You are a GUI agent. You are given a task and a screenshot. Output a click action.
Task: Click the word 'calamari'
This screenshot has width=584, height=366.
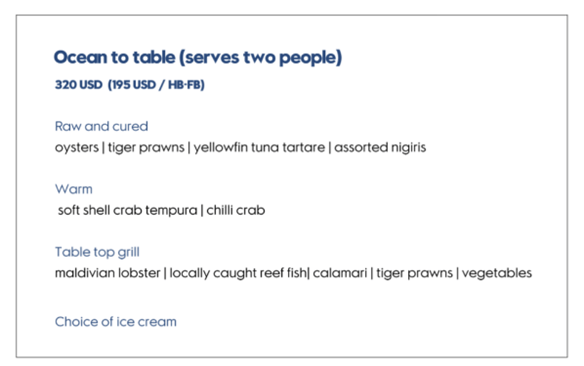[340, 273]
